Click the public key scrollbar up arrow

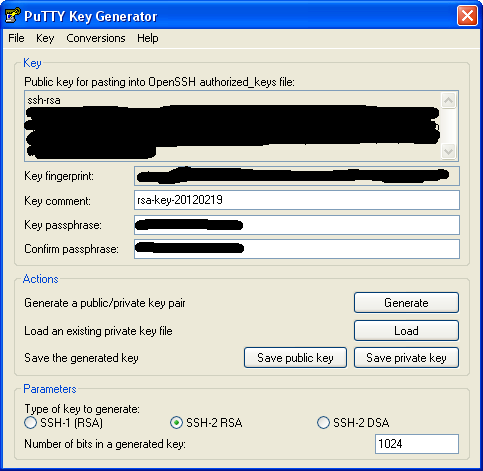point(449,100)
